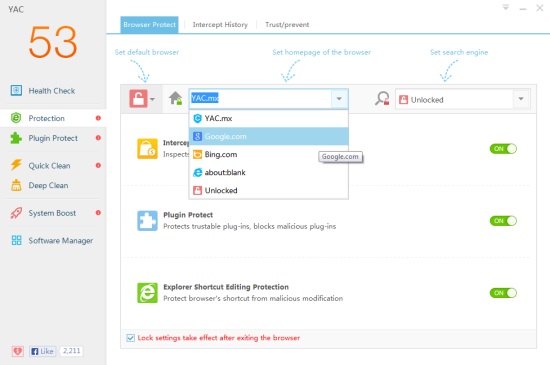Switch to Intercept History tab
Image resolution: width=550 pixels, height=365 pixels.
(x=220, y=25)
